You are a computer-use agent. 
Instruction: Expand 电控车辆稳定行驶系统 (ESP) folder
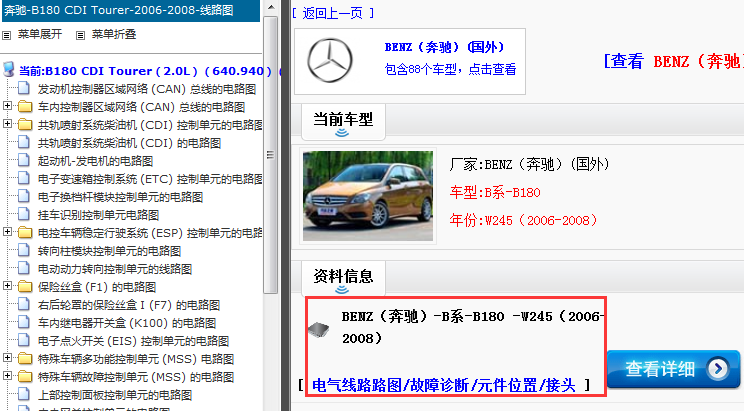[x=7, y=232]
